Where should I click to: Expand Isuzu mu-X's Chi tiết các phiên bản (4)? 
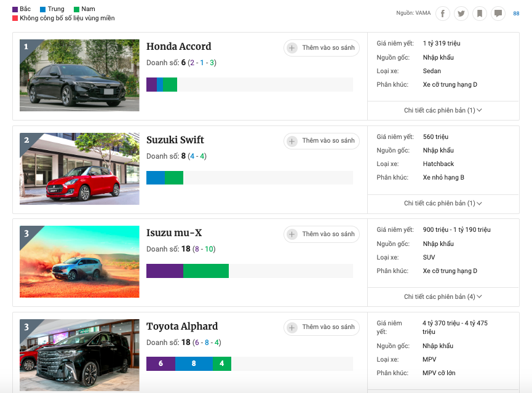443,296
